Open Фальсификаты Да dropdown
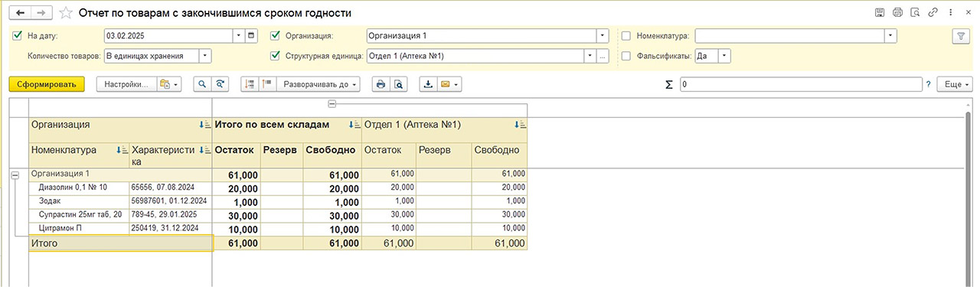 pos(724,56)
